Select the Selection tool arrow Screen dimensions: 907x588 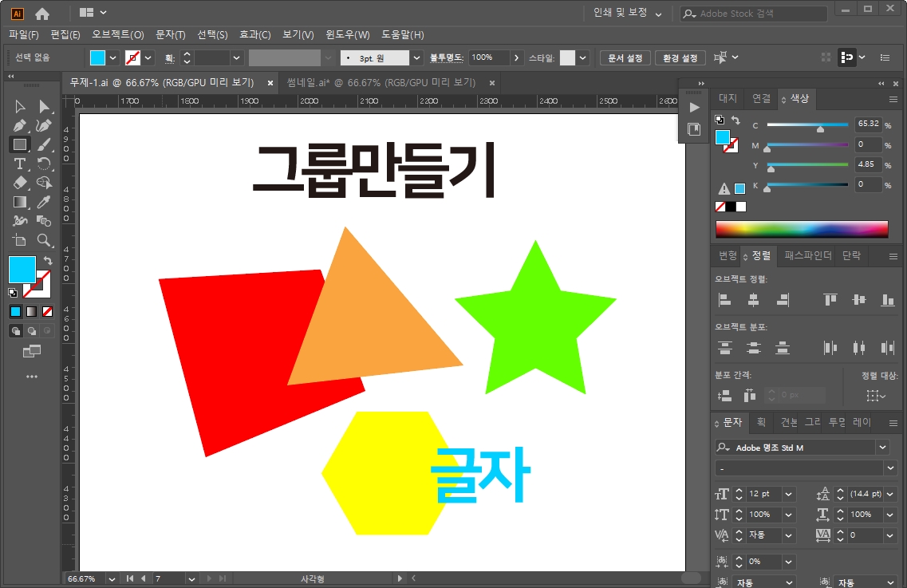(20, 106)
